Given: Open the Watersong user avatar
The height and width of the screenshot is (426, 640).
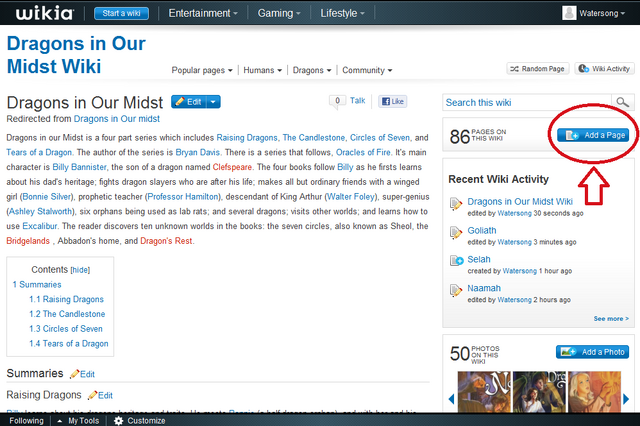Looking at the screenshot, I should (x=569, y=13).
